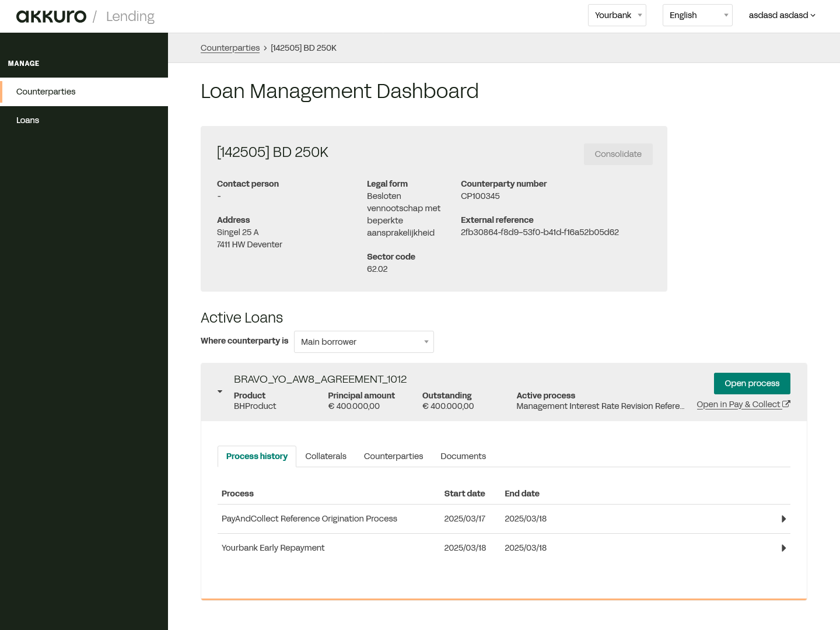Select Counterparties in the sidebar
The height and width of the screenshot is (630, 840).
point(84,92)
